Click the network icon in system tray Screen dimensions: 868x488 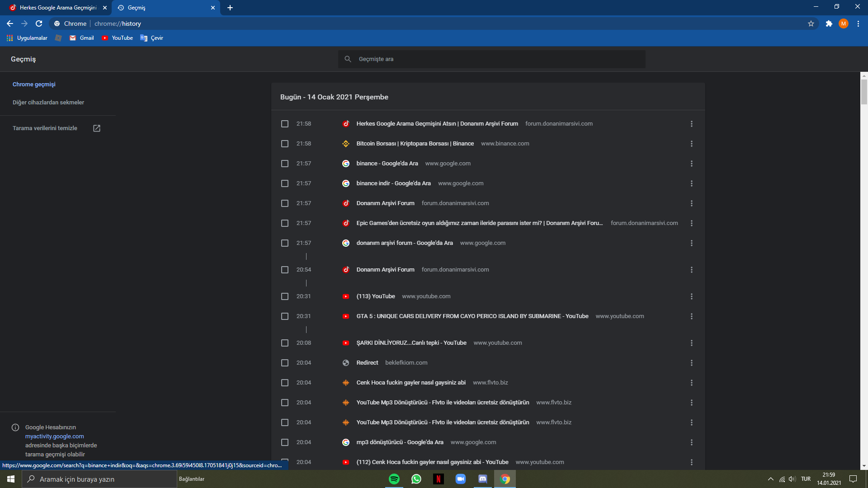pyautogui.click(x=782, y=479)
